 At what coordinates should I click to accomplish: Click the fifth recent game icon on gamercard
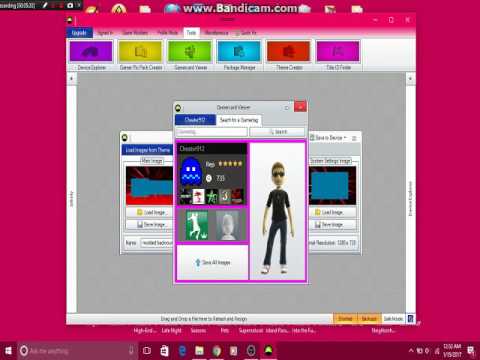(x=237, y=196)
